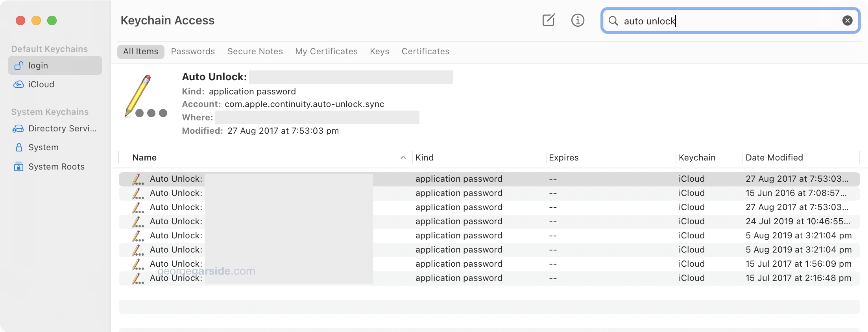This screenshot has height=332, width=868.
Task: Select the item modified 15 Jun 2016
Action: coord(489,193)
